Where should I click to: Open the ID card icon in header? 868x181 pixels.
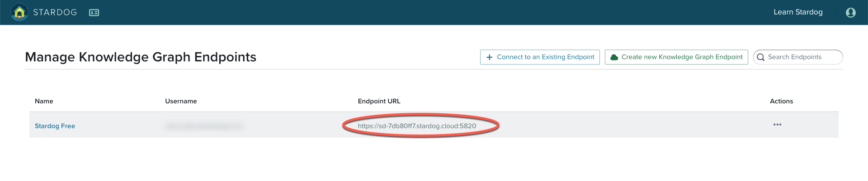point(94,13)
